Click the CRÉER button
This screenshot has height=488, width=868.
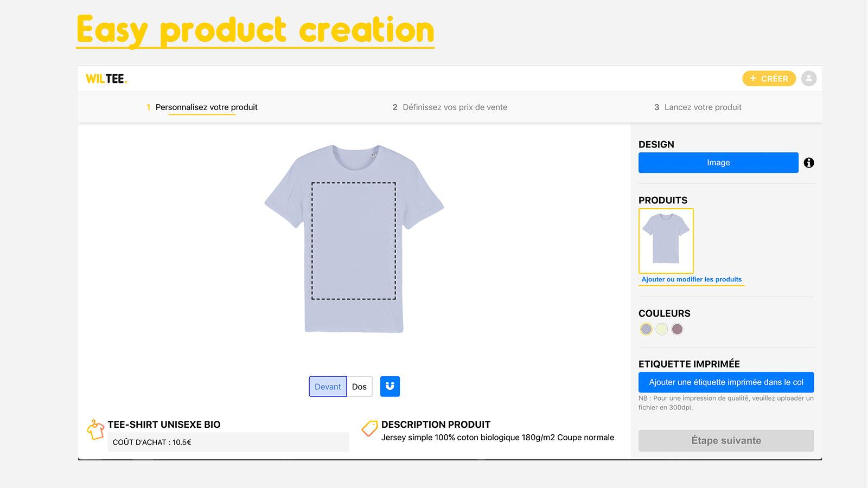(769, 79)
